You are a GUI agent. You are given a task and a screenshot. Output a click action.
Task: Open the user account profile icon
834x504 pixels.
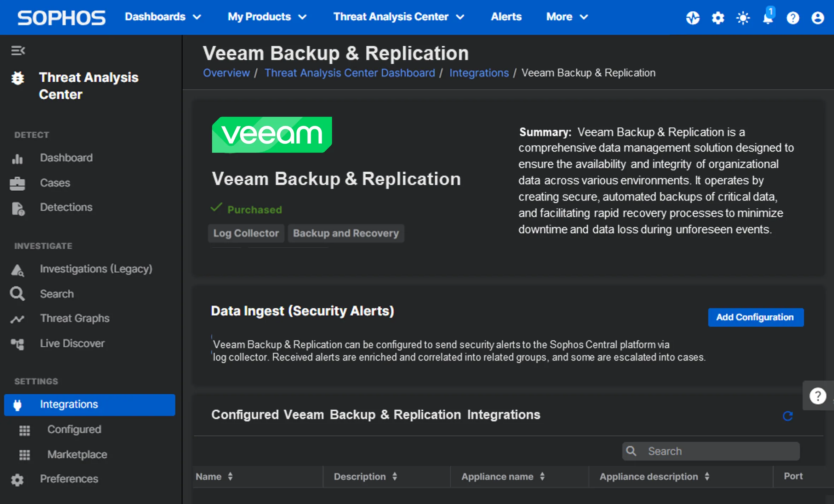coord(817,17)
